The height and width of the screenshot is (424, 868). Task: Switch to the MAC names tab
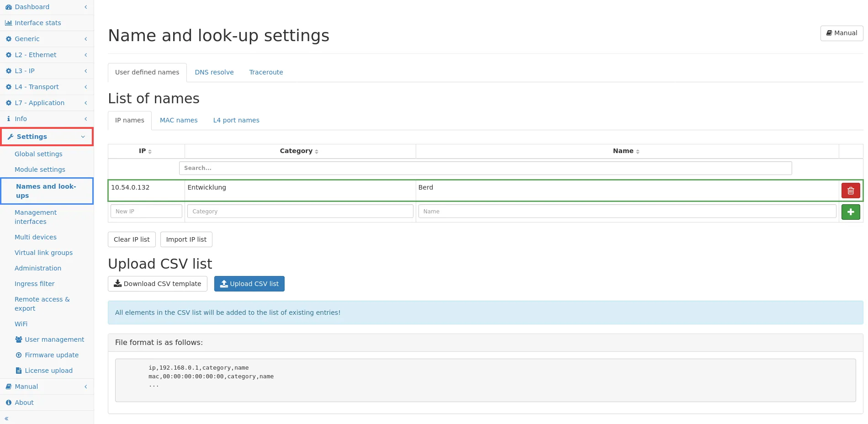coord(179,120)
